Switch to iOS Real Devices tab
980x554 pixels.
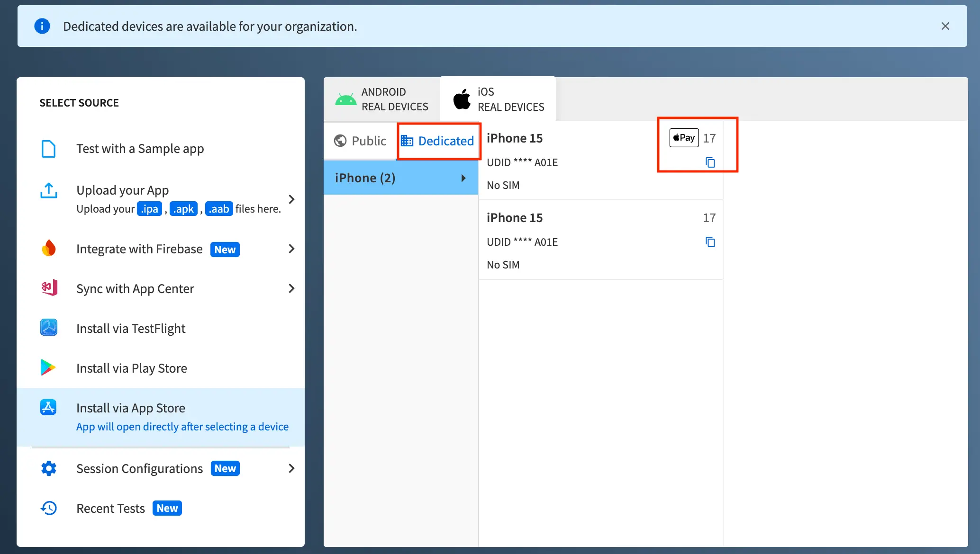(498, 99)
